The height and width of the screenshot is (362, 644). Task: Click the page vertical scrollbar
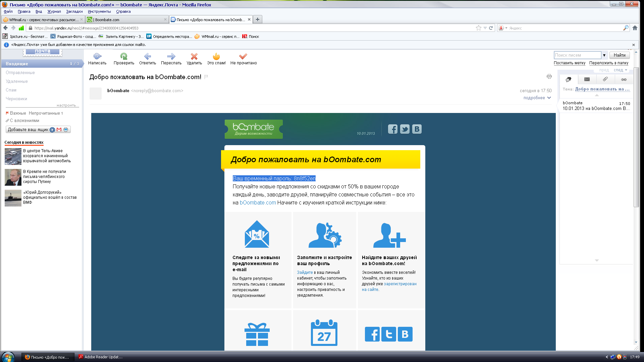[636, 137]
